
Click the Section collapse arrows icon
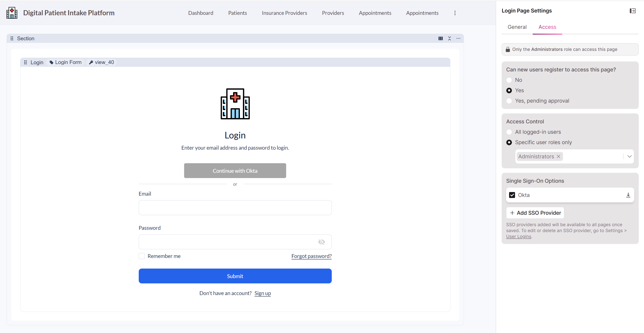[449, 38]
